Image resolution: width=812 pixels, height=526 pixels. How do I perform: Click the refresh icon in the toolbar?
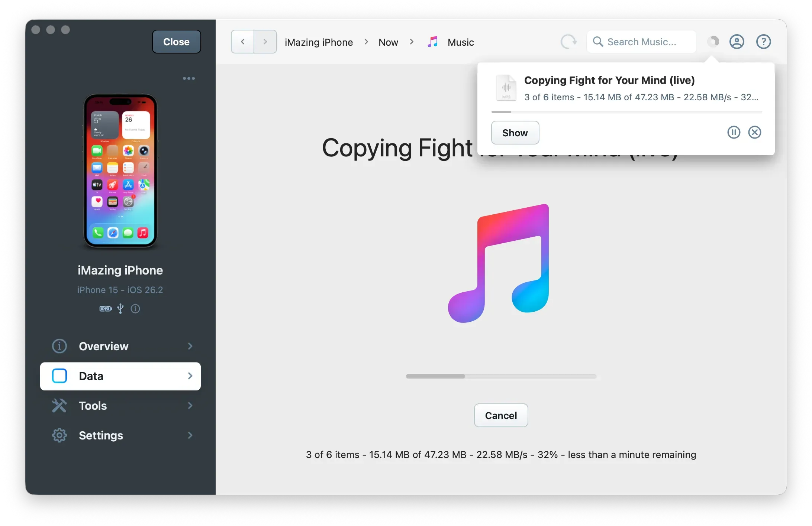(x=568, y=42)
